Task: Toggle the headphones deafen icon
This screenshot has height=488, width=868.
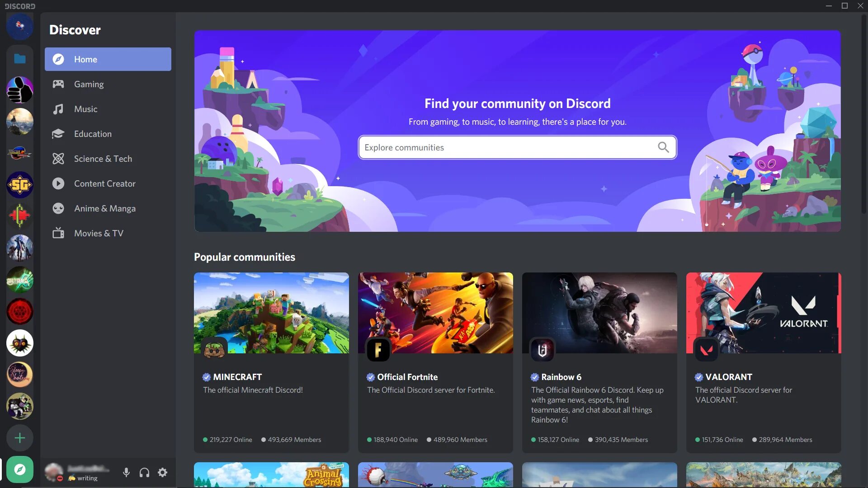Action: click(144, 473)
